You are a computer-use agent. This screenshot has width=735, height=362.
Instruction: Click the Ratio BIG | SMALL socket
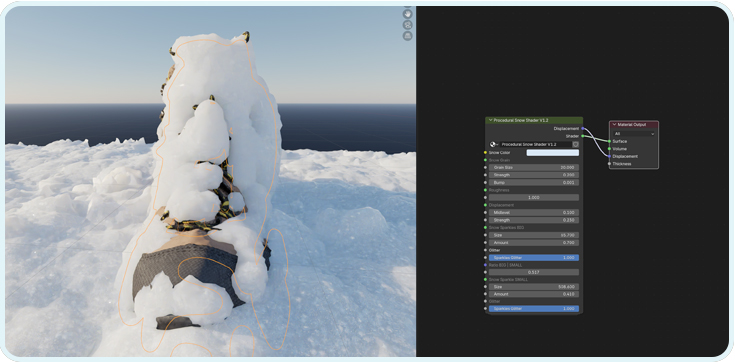click(x=485, y=265)
